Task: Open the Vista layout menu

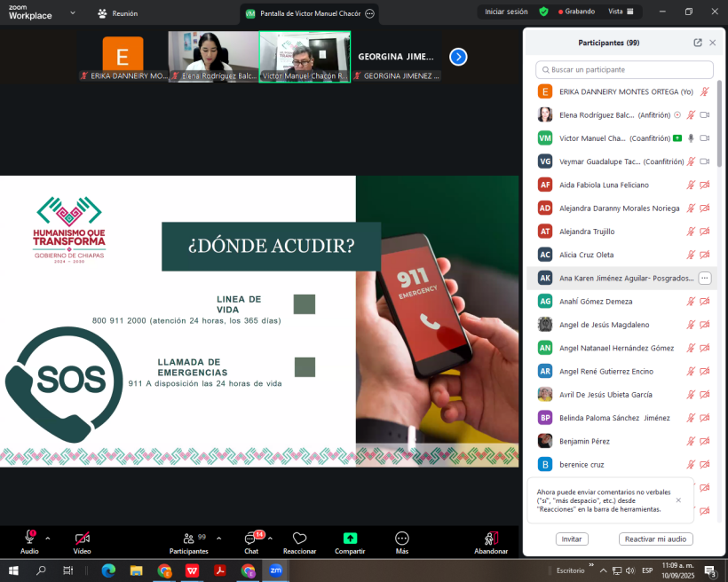Action: [621, 12]
